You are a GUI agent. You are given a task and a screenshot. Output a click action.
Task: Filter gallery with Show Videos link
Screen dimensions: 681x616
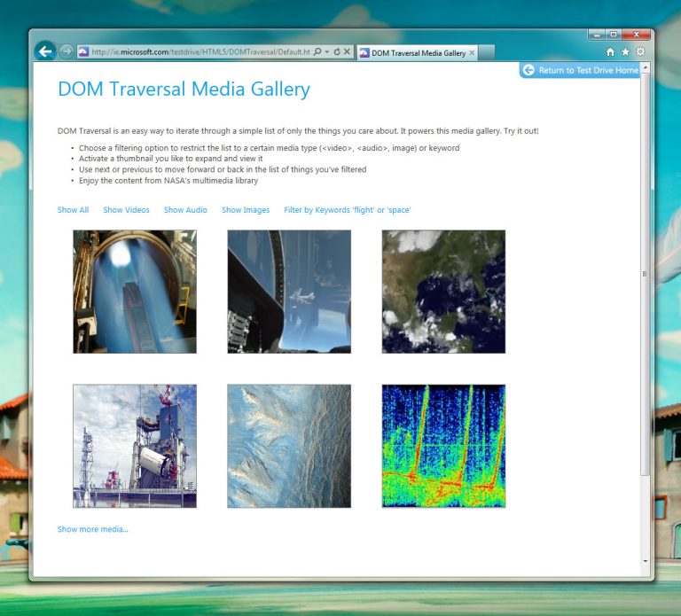coord(126,210)
